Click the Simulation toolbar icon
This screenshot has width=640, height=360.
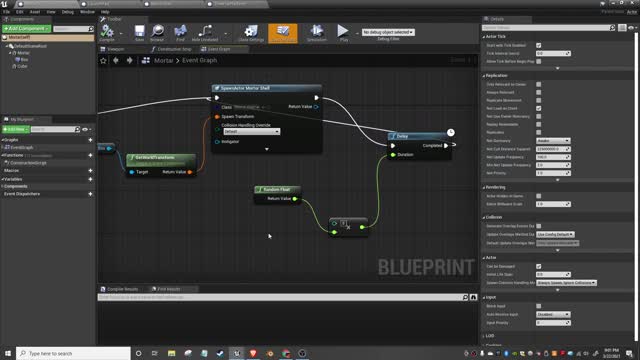coord(317,31)
